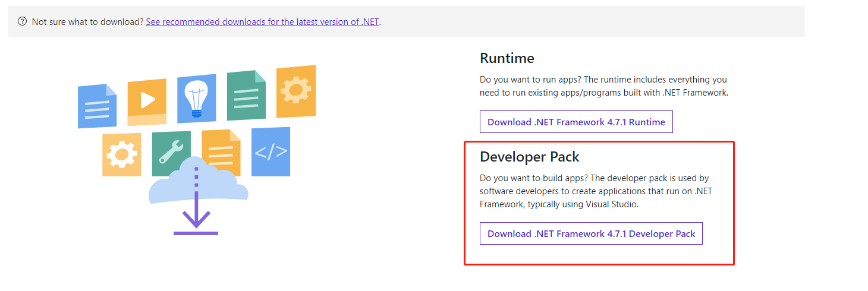868x291 pixels.
Task: Click the play button document illustration
Action: click(147, 102)
